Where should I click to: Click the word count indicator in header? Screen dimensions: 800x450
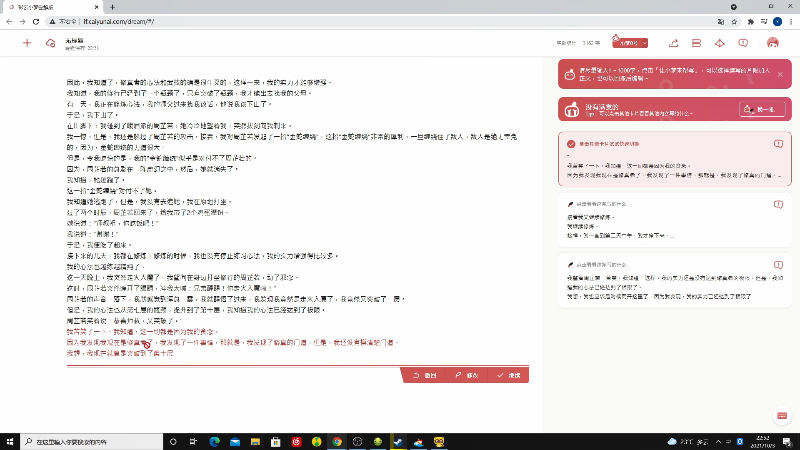[578, 43]
